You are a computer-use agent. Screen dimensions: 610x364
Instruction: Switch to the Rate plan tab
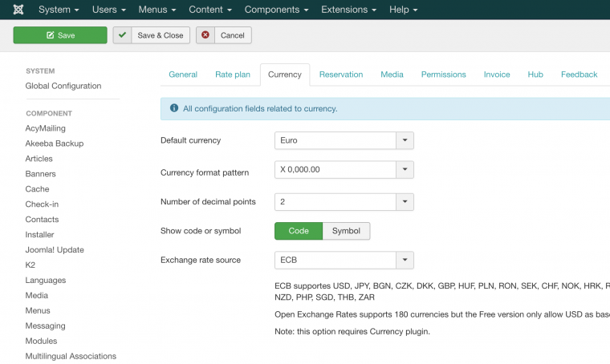coord(232,75)
